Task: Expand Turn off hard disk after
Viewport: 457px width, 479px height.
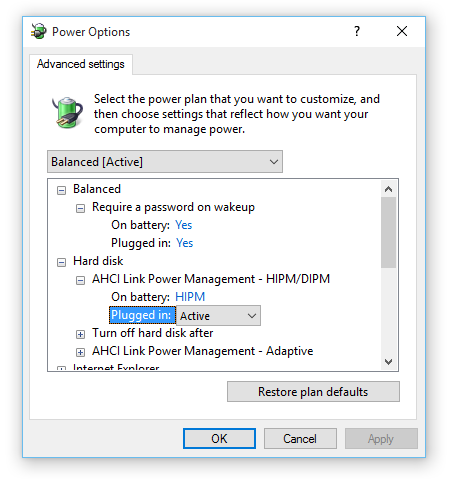Action: point(80,334)
